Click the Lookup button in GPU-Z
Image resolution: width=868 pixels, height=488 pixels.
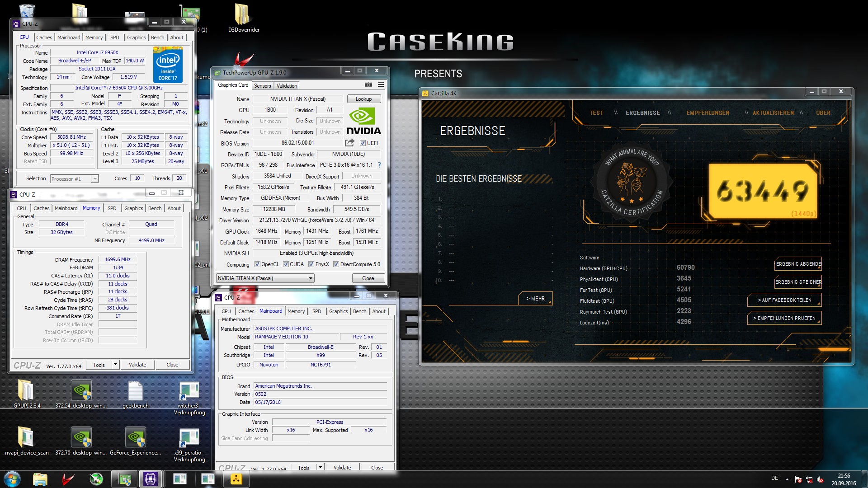[x=364, y=99]
